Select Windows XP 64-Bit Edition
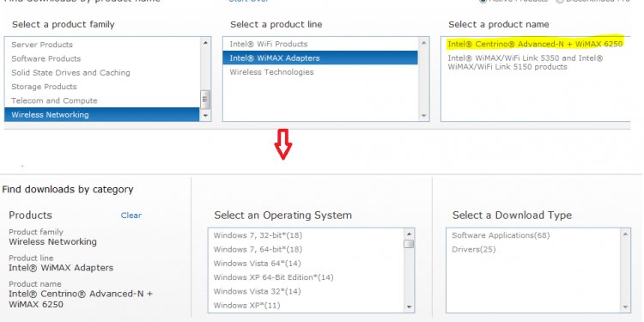Image resolution: width=644 pixels, height=322 pixels. coord(306,277)
